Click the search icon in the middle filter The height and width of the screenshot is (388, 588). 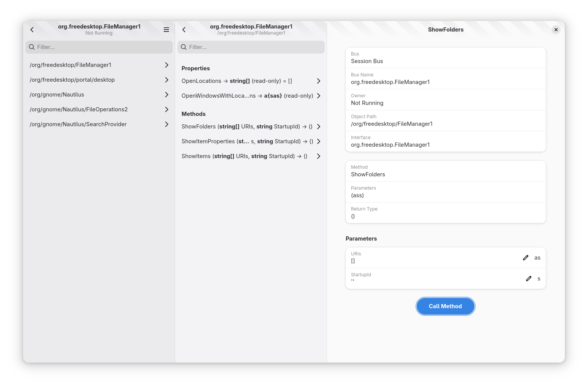point(184,47)
